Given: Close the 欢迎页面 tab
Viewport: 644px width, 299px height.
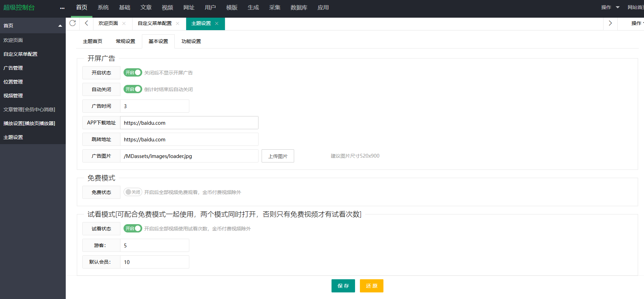Looking at the screenshot, I should [124, 24].
